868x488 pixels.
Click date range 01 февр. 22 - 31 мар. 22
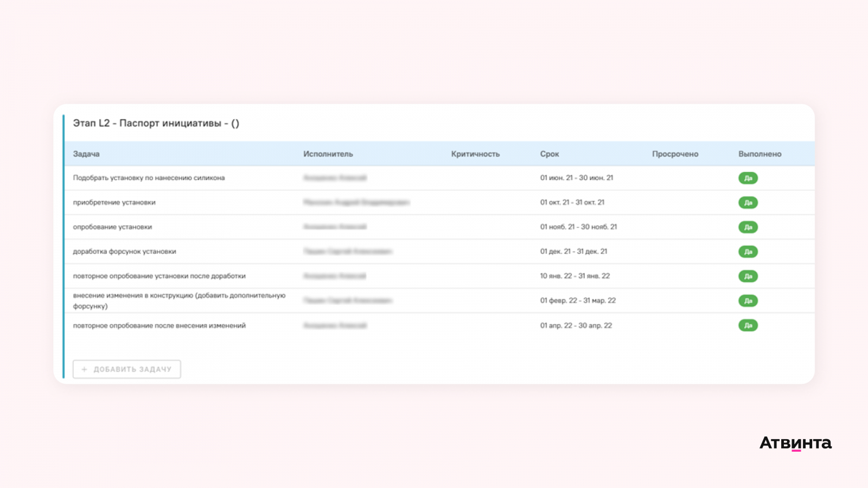point(578,300)
